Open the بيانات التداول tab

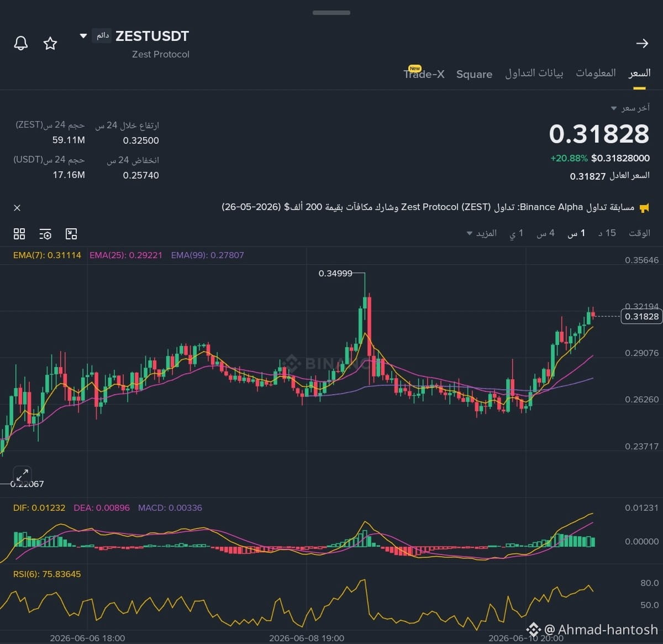(x=534, y=74)
